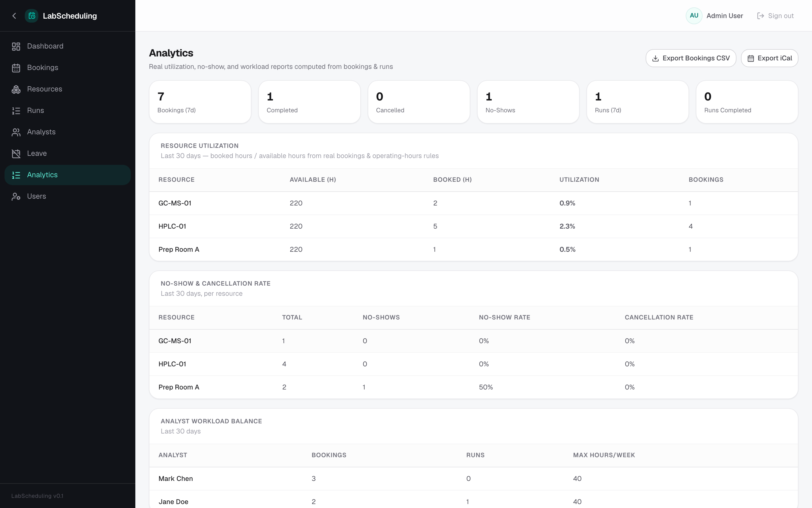
Task: Click the Export Bookings CSV button
Action: tap(691, 58)
